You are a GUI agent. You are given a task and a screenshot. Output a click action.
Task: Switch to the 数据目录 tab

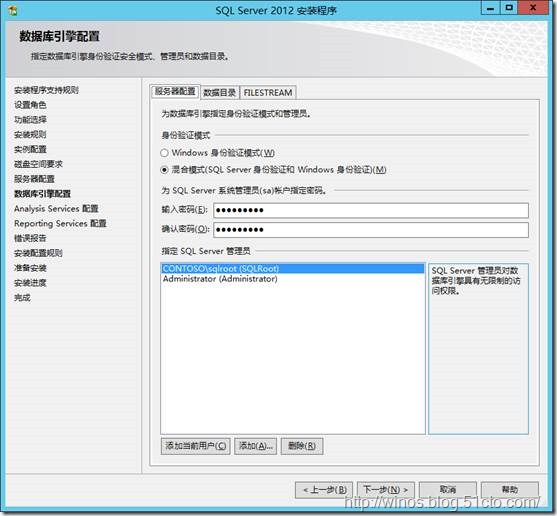tap(220, 93)
